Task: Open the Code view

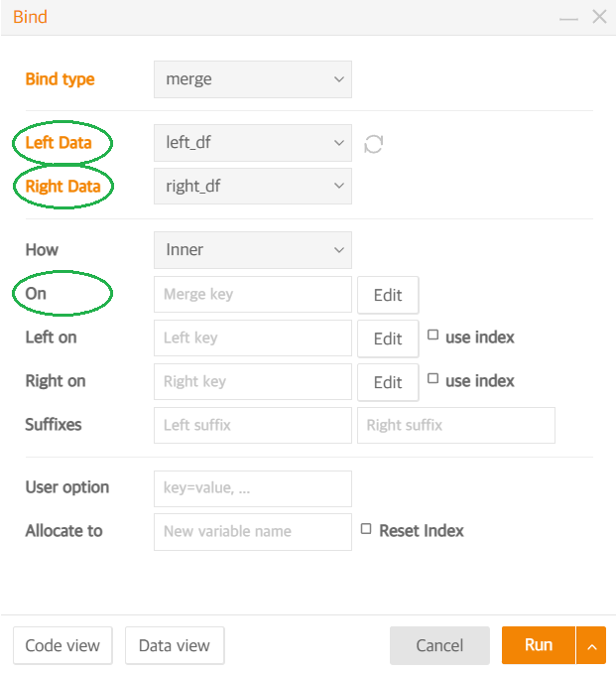Action: (62, 645)
